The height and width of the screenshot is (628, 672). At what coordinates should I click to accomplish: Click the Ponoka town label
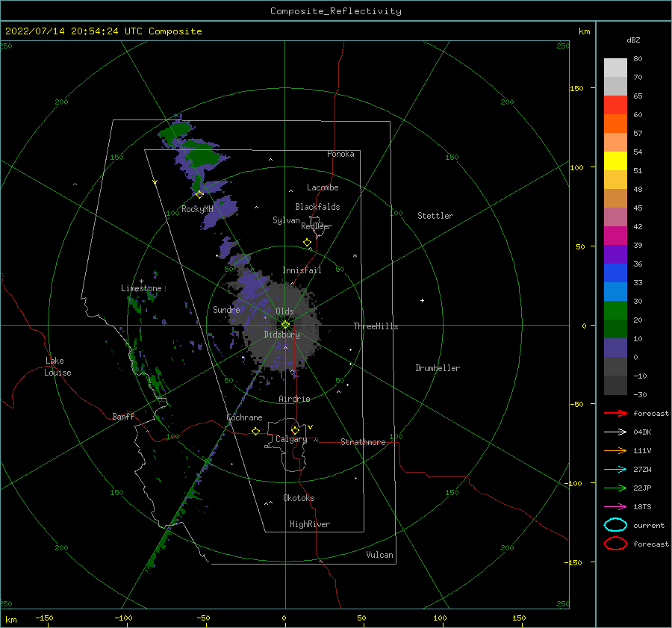click(340, 154)
